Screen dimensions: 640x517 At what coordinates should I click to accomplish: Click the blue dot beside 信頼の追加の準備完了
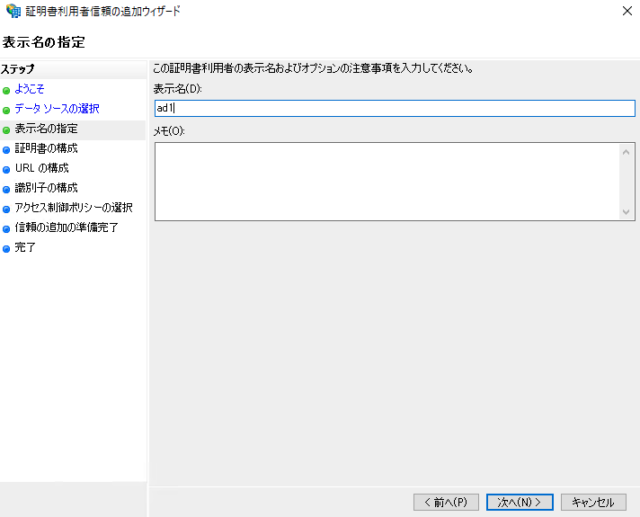pyautogui.click(x=6, y=229)
